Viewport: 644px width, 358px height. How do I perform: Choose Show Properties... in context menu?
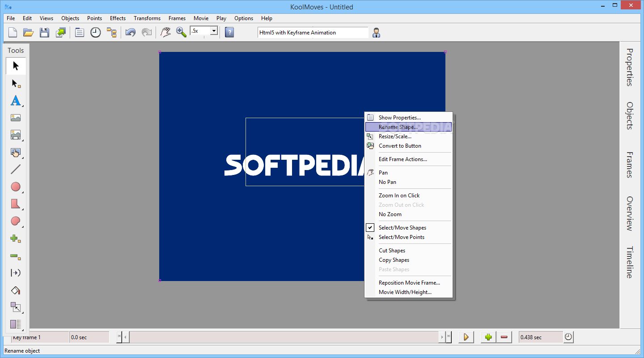click(409, 118)
